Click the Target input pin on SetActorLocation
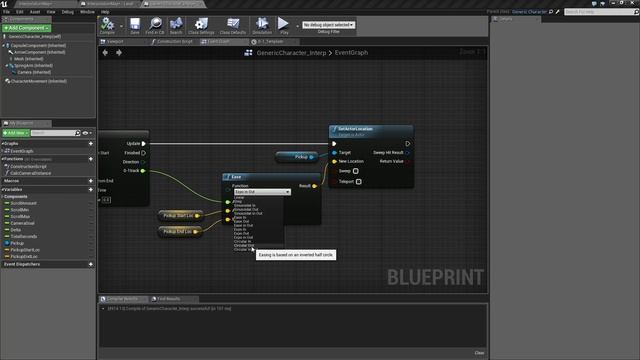 pos(334,153)
